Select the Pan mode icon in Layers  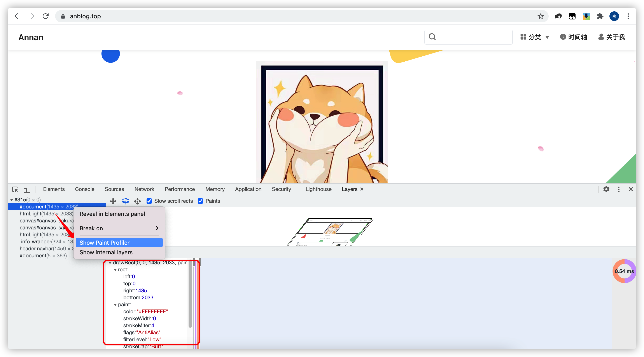113,201
